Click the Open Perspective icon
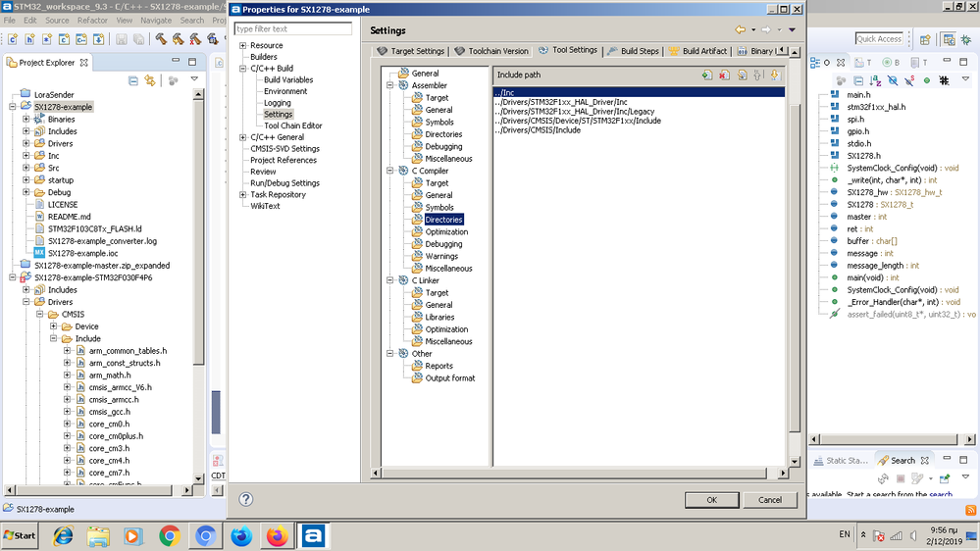Screen dimensions: 980x551 point(925,39)
